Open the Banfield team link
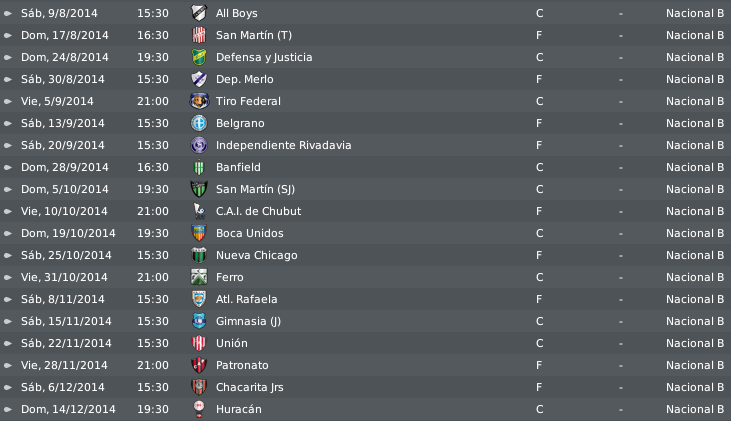This screenshot has width=731, height=421. tap(238, 167)
